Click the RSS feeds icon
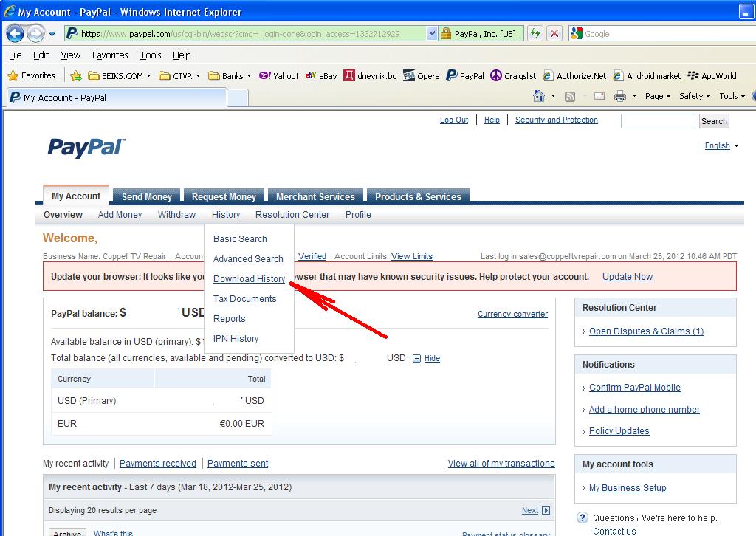This screenshot has width=756, height=536. point(570,97)
